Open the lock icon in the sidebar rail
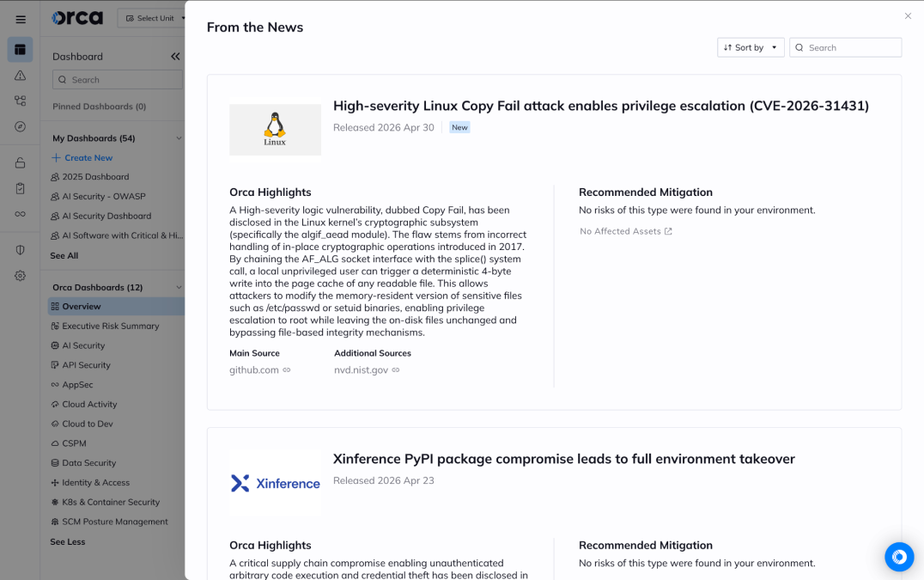Screen dimensions: 924x580 tap(20, 162)
